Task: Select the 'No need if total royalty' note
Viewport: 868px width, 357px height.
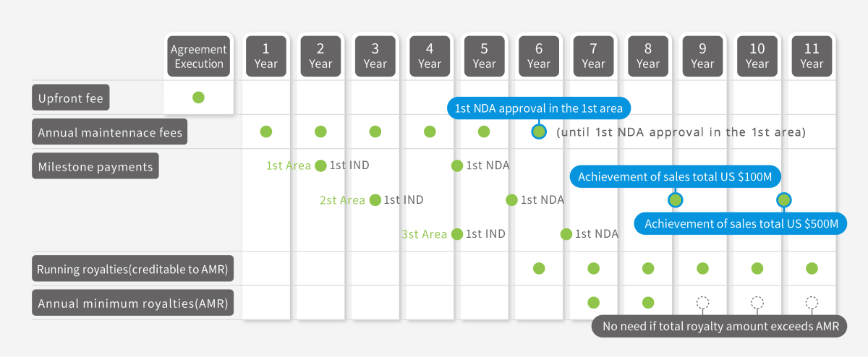Action: click(x=720, y=327)
